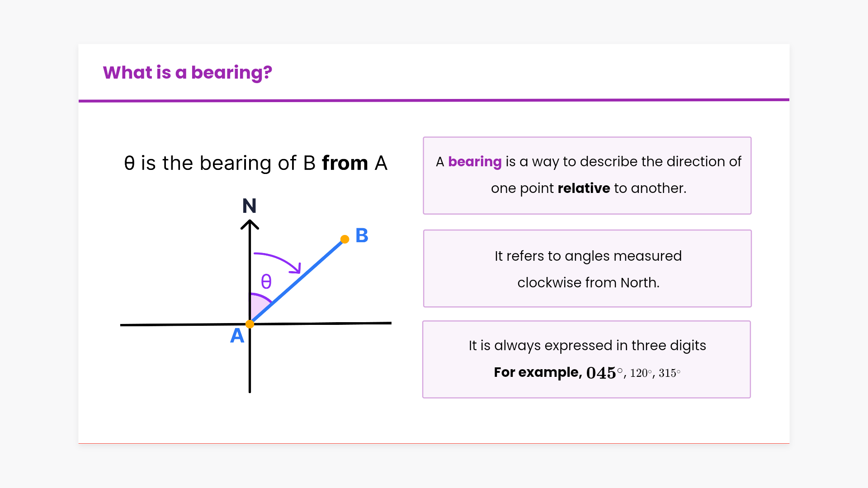Viewport: 868px width, 488px height.
Task: Click the bold N north label
Action: point(249,206)
